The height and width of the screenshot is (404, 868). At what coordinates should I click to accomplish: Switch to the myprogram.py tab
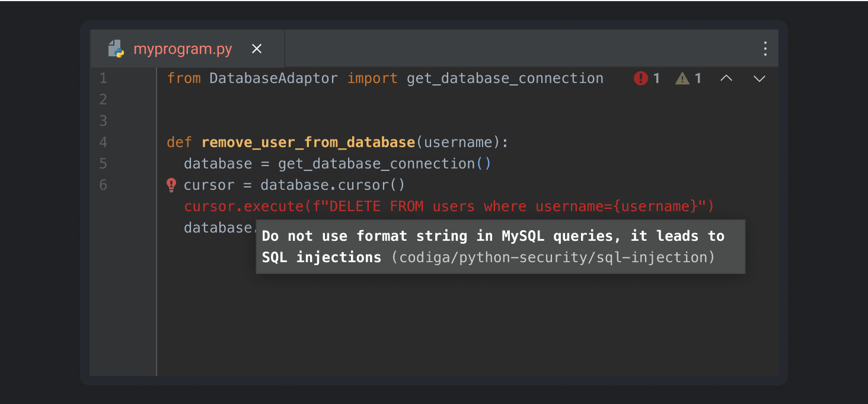click(183, 49)
